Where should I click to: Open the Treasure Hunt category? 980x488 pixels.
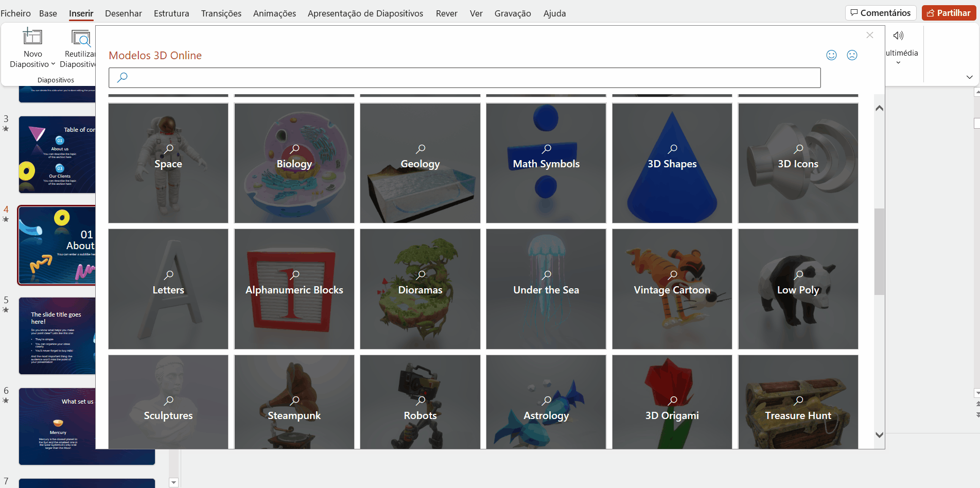tap(798, 402)
